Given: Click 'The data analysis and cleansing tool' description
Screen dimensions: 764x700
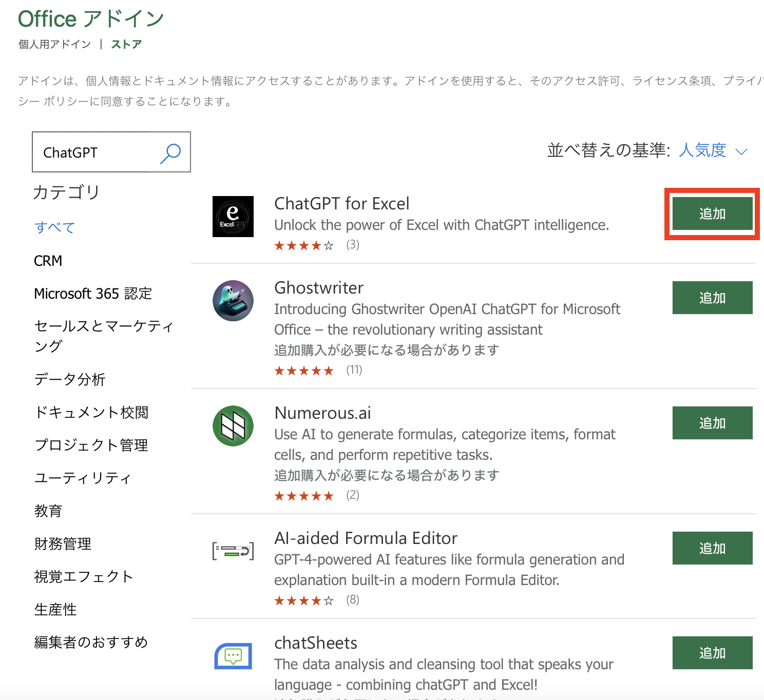Looking at the screenshot, I should point(444,674).
